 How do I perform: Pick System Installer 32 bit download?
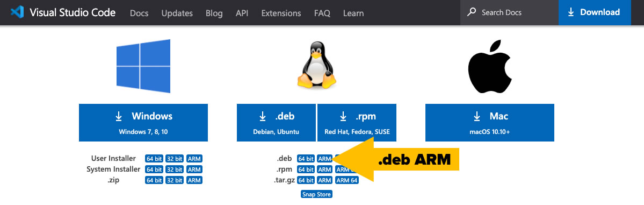pyautogui.click(x=174, y=169)
